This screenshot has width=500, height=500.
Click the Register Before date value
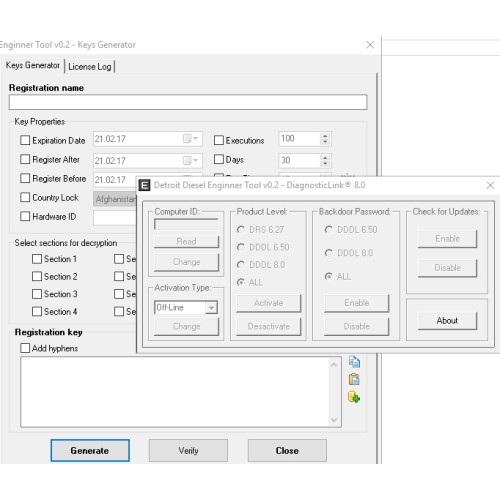pos(110,180)
